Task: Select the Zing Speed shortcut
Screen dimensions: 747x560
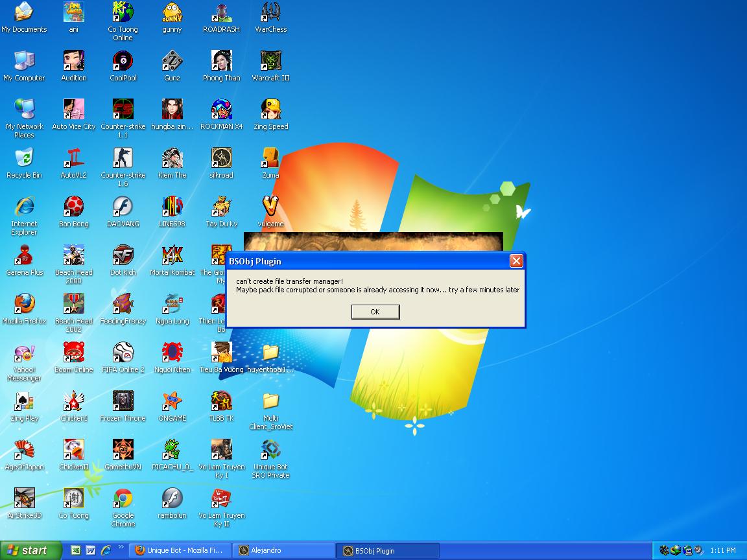Action: [270, 115]
